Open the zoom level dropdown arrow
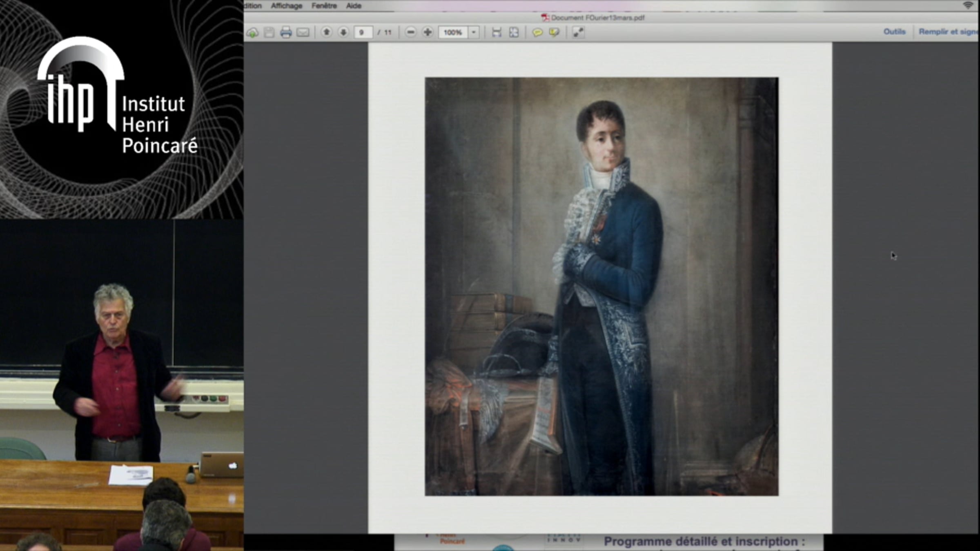The width and height of the screenshot is (980, 551). point(474,32)
